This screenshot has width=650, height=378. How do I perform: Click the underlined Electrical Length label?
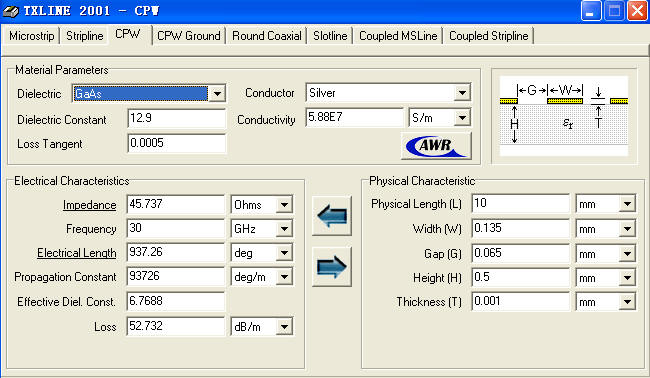point(77,253)
